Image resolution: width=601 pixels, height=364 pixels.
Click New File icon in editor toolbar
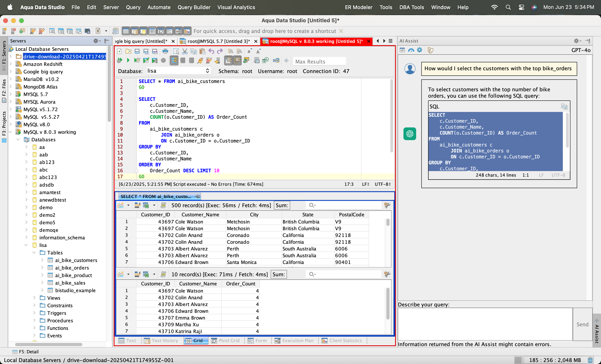(119, 51)
